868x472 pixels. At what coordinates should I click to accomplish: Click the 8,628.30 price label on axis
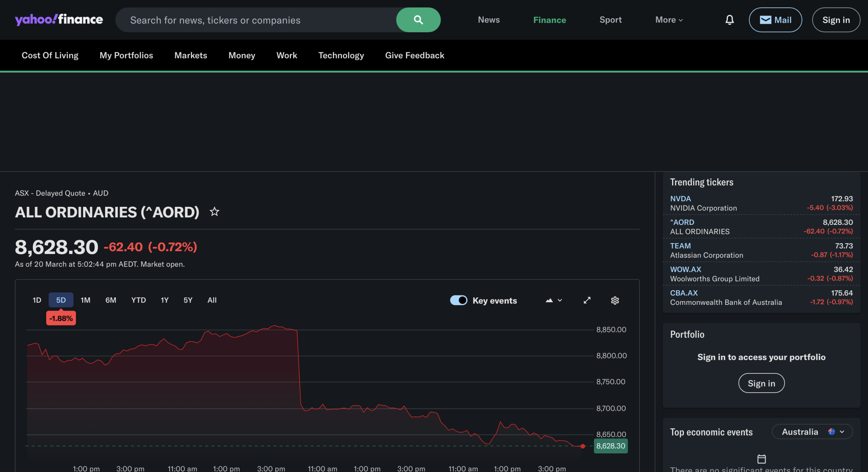[x=611, y=446]
